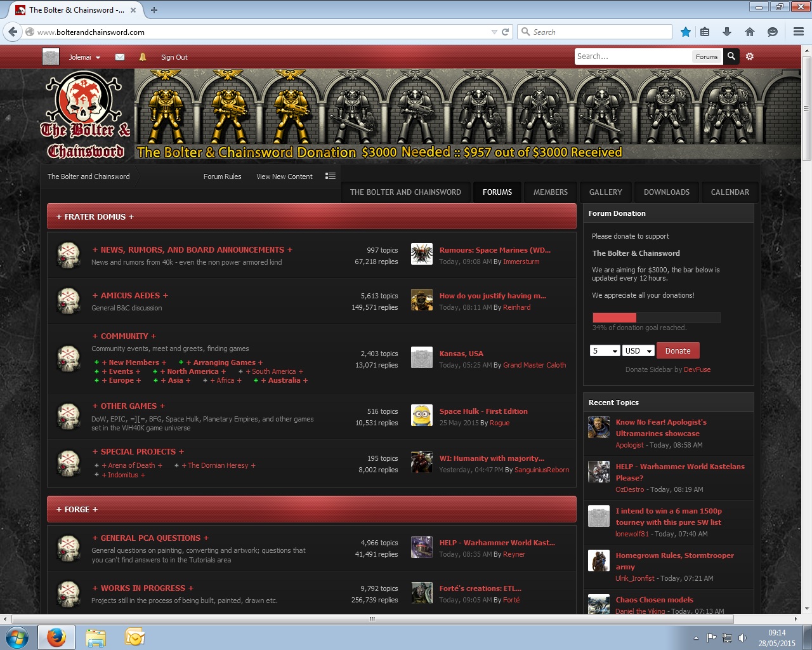Open the Firefox hamburger menu

[799, 32]
